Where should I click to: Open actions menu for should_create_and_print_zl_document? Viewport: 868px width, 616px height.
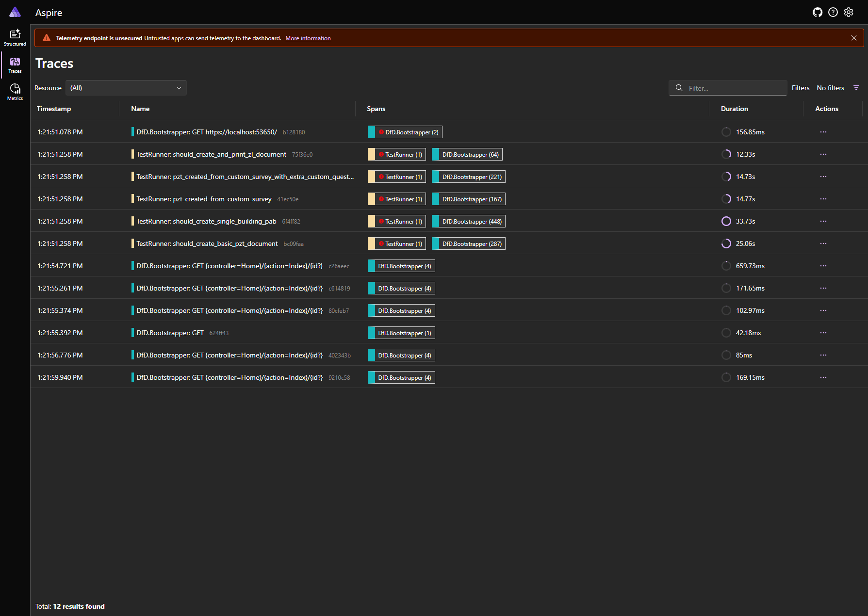(x=823, y=154)
